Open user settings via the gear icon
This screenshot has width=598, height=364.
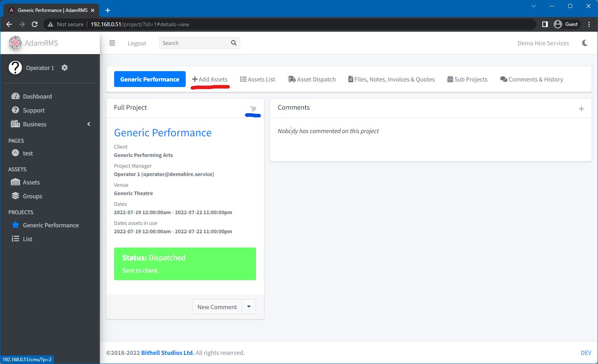64,68
